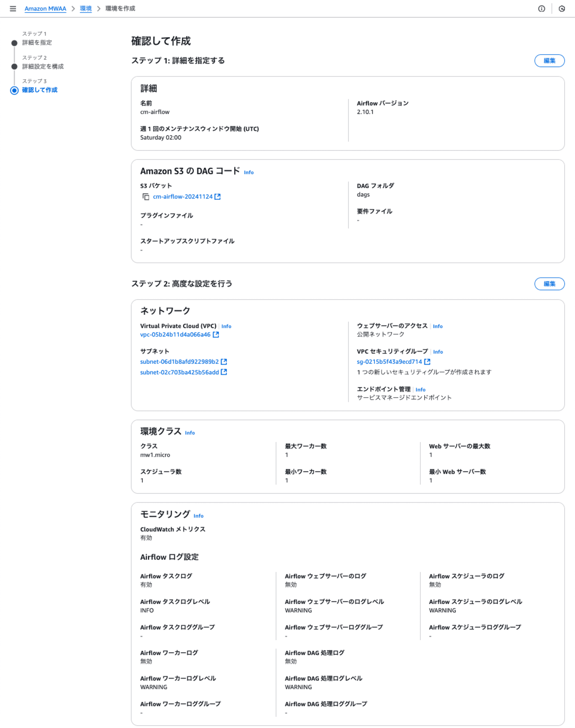Show Info for Amazon S3 の DAG コード
575x728 pixels.
pyautogui.click(x=249, y=172)
